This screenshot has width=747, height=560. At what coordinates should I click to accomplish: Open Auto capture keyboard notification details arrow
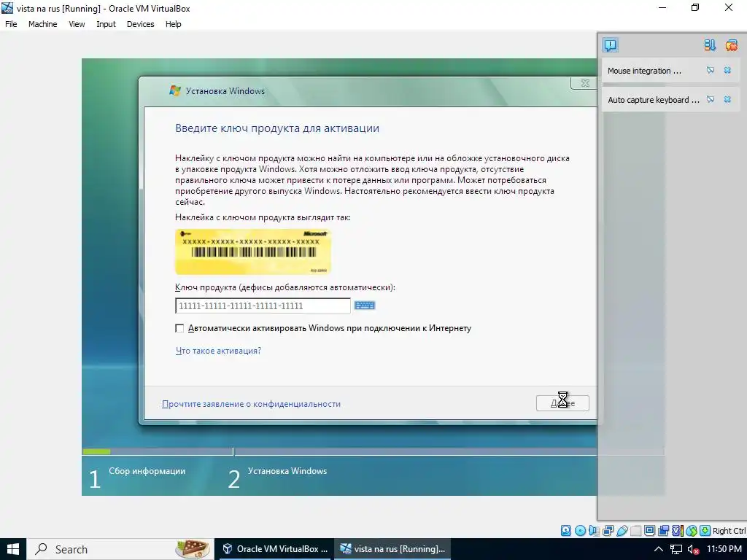tap(711, 99)
